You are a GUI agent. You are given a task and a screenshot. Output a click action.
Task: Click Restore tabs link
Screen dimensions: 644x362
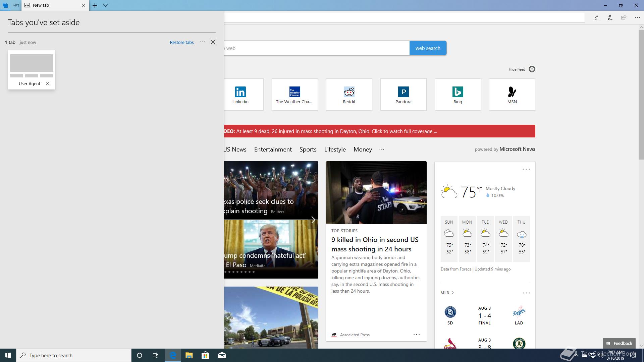[182, 42]
